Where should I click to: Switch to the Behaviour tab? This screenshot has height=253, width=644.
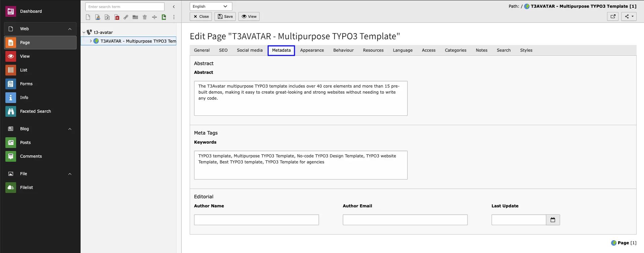pyautogui.click(x=343, y=50)
